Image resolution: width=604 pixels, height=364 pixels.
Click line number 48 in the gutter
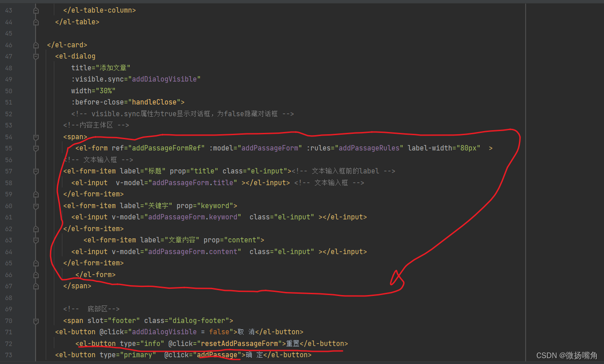tap(9, 68)
